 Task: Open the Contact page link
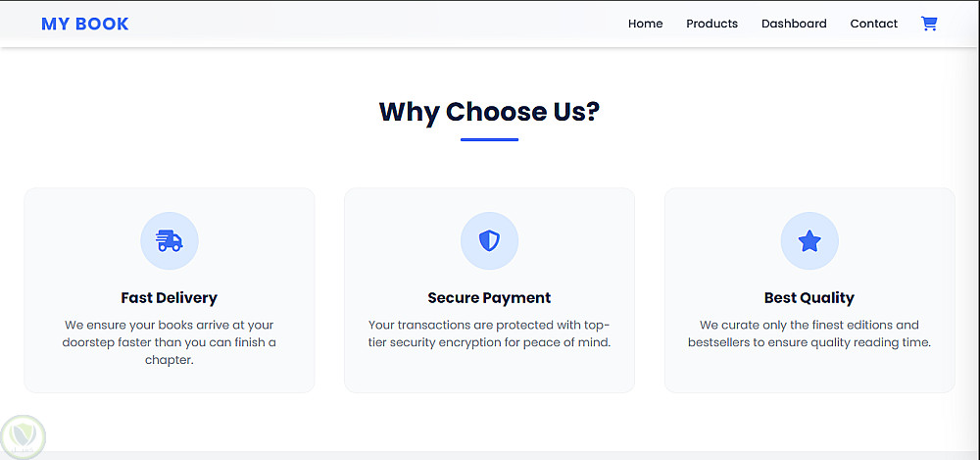(x=873, y=24)
